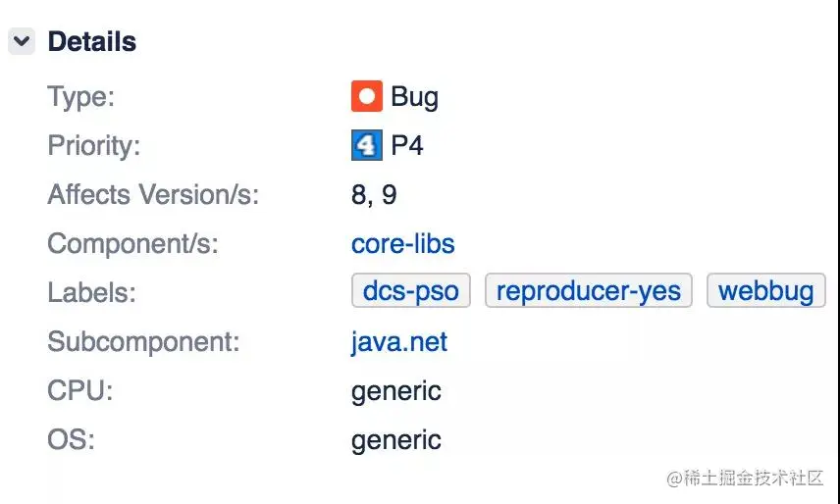This screenshot has height=504, width=840.
Task: Click the red Bug type icon
Action: pos(366,97)
